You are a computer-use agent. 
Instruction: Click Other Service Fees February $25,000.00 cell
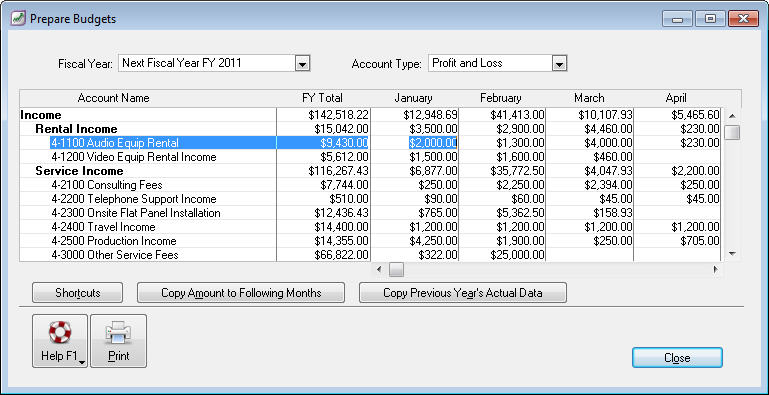click(x=502, y=255)
